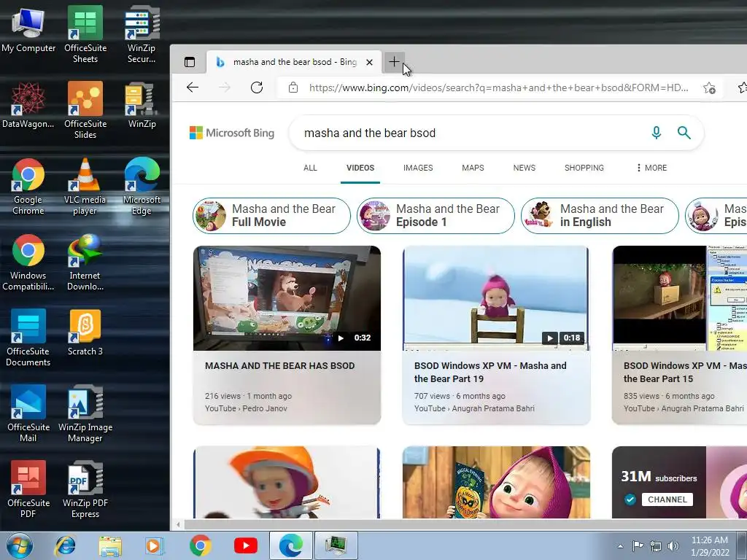Screen dimensions: 747x560
Task: Click the Bing search magnifier button
Action: tap(684, 133)
